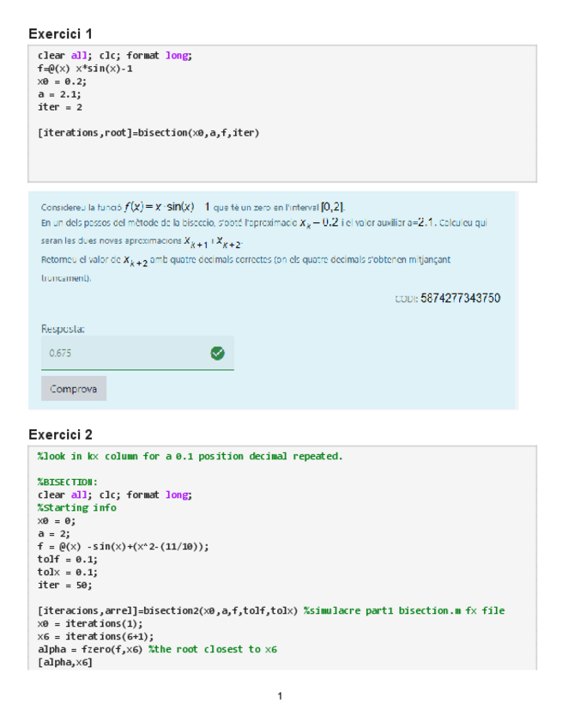
Task: Click the CODI number 5874277343750
Action: (461, 299)
